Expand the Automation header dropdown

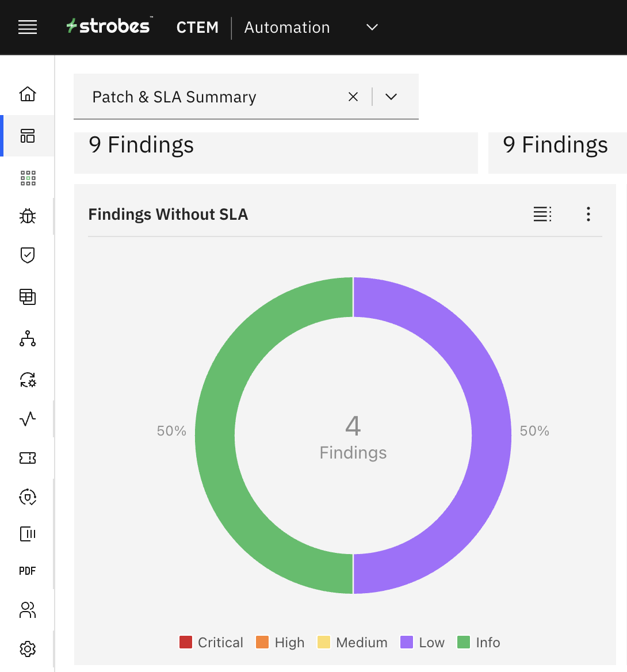[x=372, y=27]
